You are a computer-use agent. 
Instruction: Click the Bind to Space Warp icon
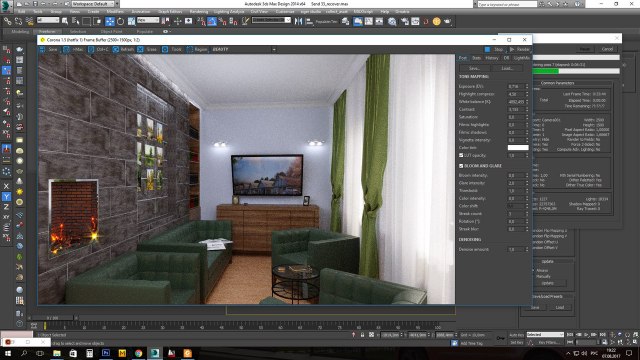[29, 21]
